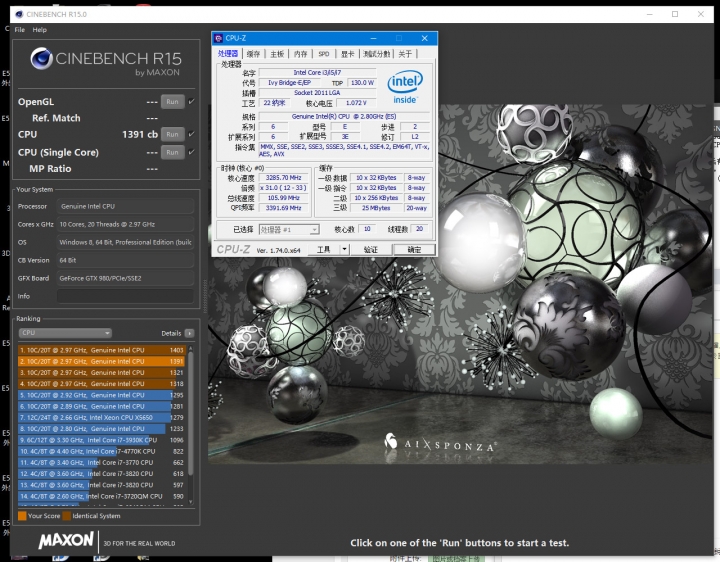Close the Cinebench R15 window

click(701, 14)
